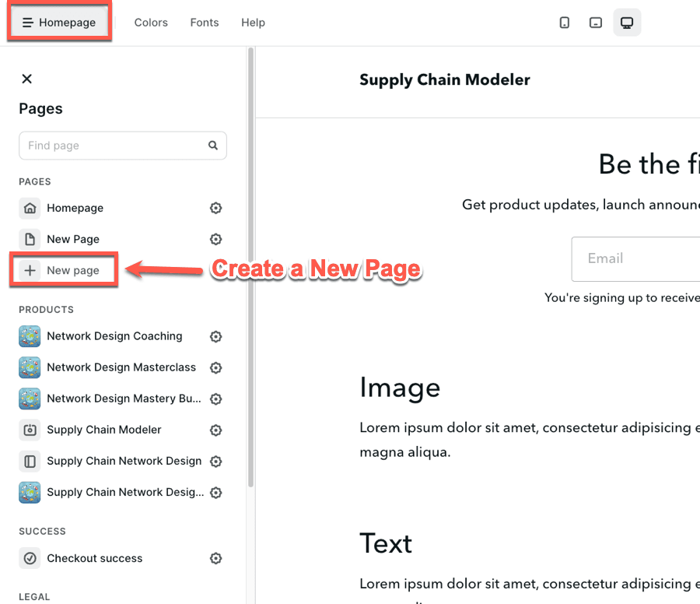Open settings gear for New Page
Viewport: 700px width, 604px height.
pos(216,239)
